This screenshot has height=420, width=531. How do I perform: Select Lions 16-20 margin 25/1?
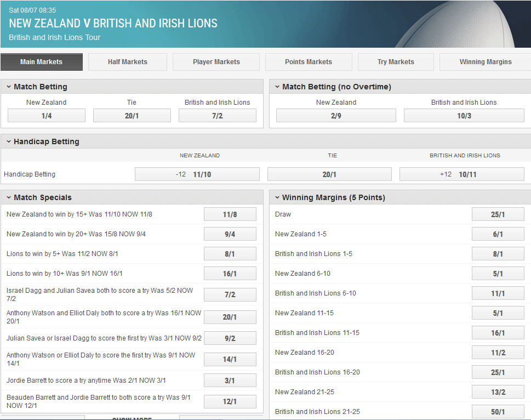[498, 372]
